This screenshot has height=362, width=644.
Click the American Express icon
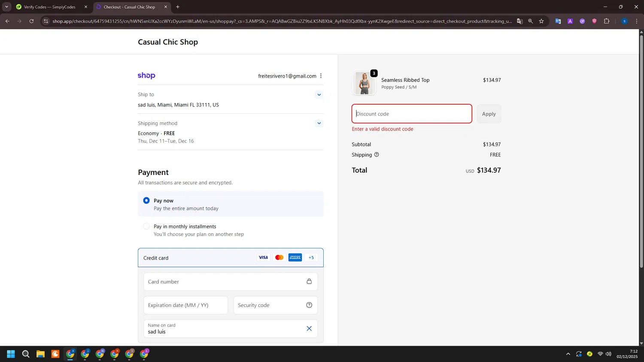[295, 257]
